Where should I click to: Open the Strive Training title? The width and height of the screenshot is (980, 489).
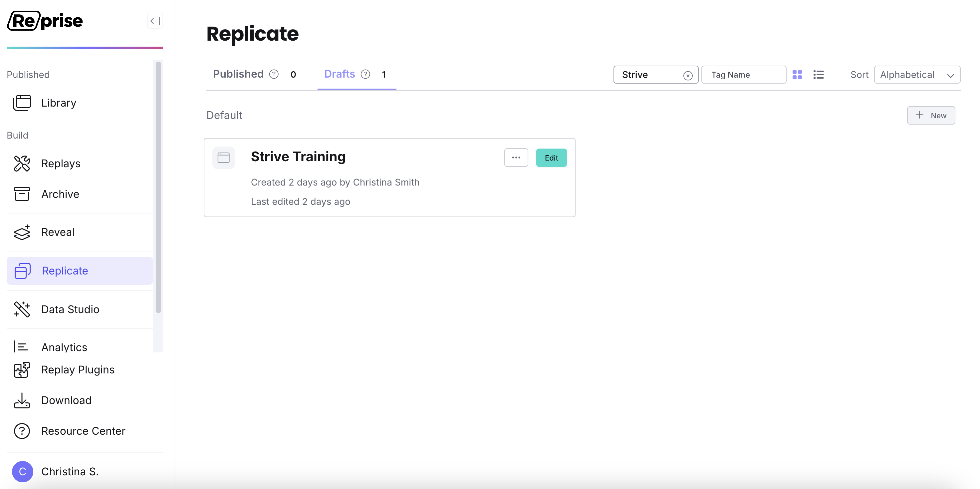pyautogui.click(x=298, y=157)
